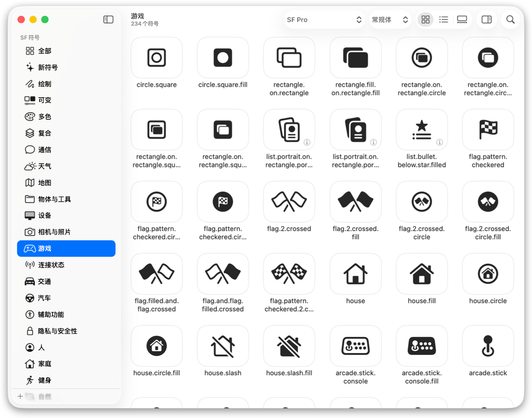Select the arcade.stick.console.fill symbol
This screenshot has height=418, width=532.
click(x=422, y=346)
